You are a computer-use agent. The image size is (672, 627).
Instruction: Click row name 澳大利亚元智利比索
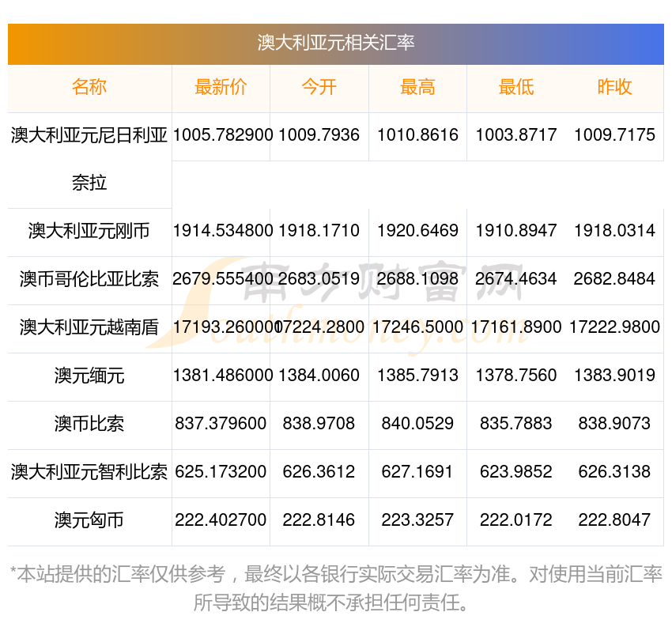click(89, 471)
